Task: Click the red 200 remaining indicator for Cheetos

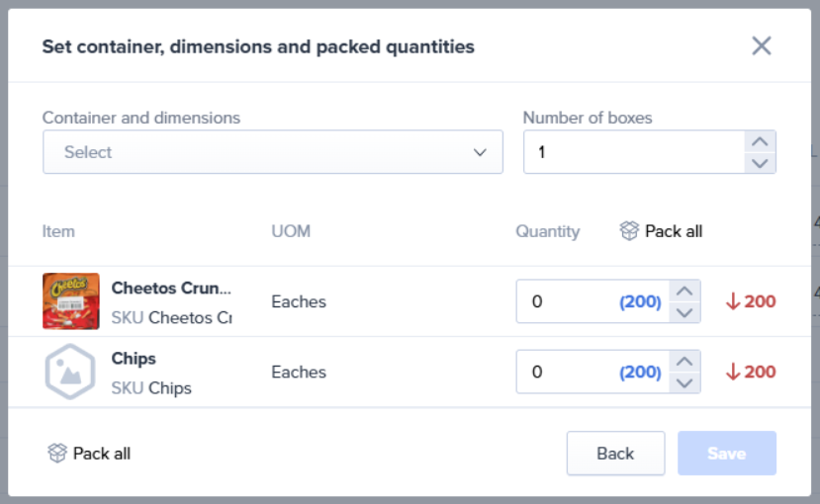Action: click(751, 301)
